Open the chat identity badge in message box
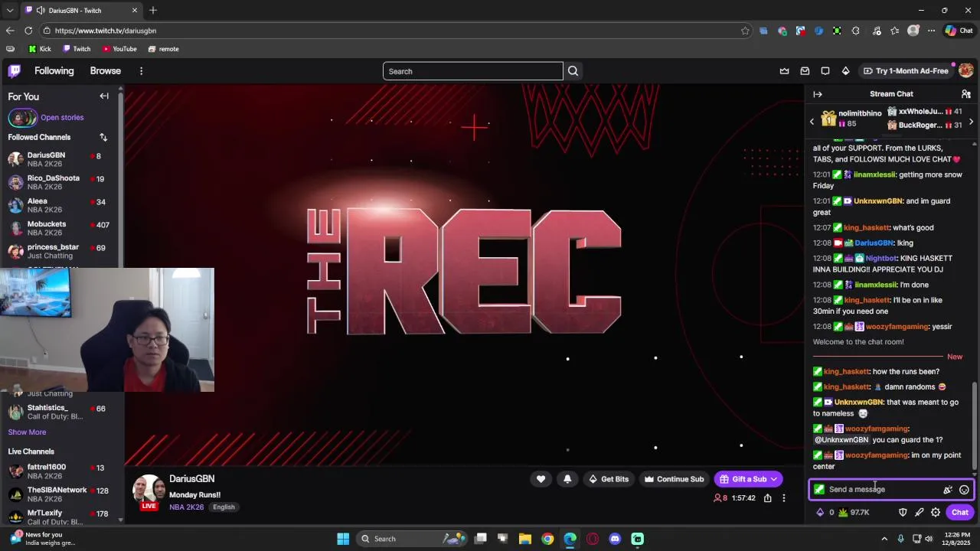The image size is (980, 551). click(x=819, y=490)
